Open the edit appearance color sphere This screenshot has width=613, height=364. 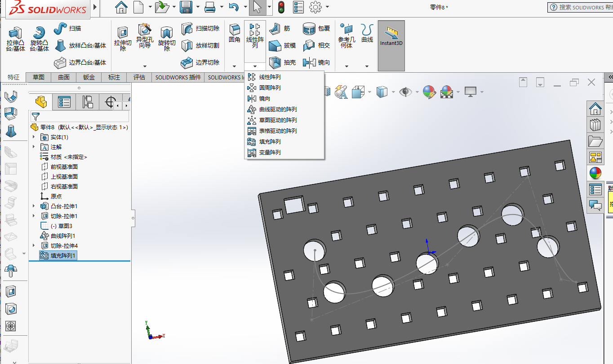point(429,92)
